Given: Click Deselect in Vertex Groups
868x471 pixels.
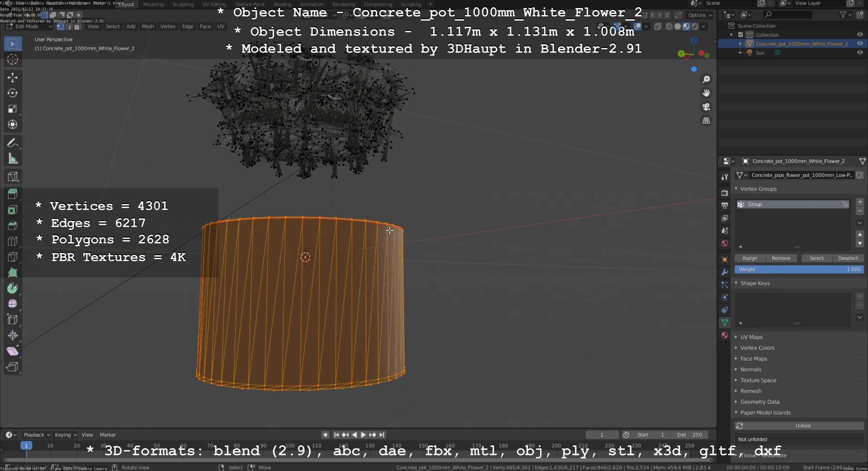Looking at the screenshot, I should tap(848, 258).
